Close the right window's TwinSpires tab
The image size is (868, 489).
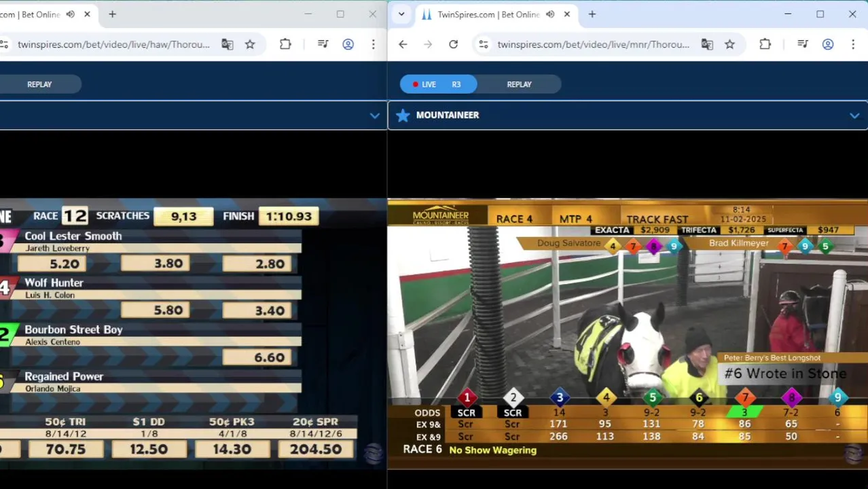(566, 14)
